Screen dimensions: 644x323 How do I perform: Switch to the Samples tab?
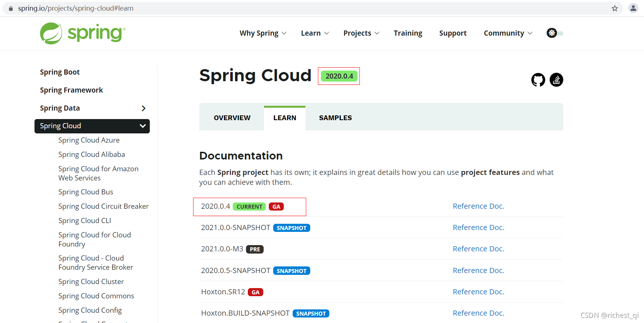(335, 118)
